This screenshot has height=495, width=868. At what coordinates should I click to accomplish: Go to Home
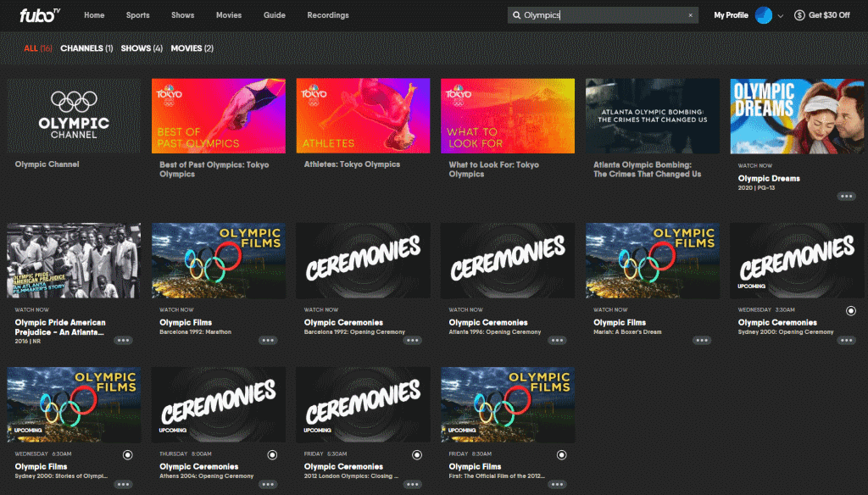coord(94,15)
